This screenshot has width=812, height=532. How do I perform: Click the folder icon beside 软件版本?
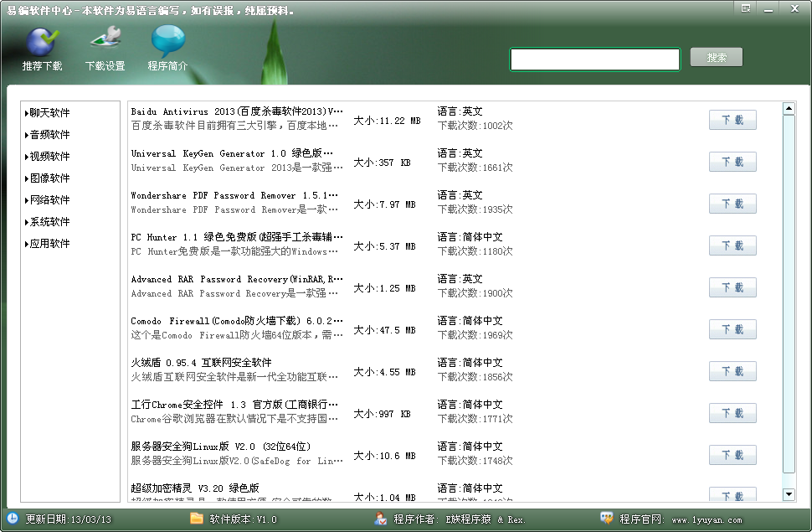tap(196, 519)
